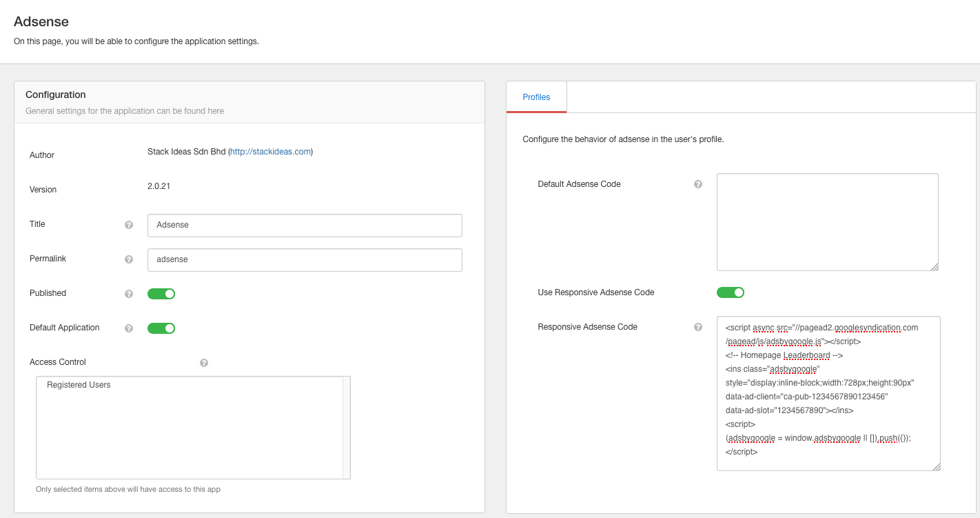Click help icon next to Title

[x=129, y=225]
